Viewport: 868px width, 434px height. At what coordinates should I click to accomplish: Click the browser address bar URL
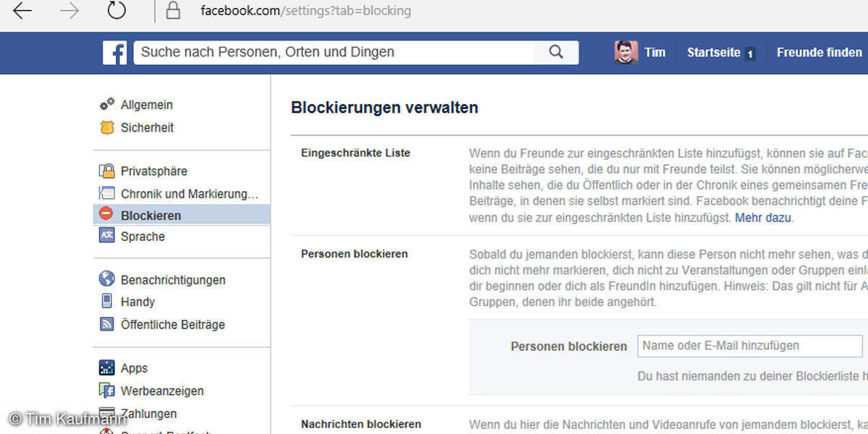[x=306, y=11]
